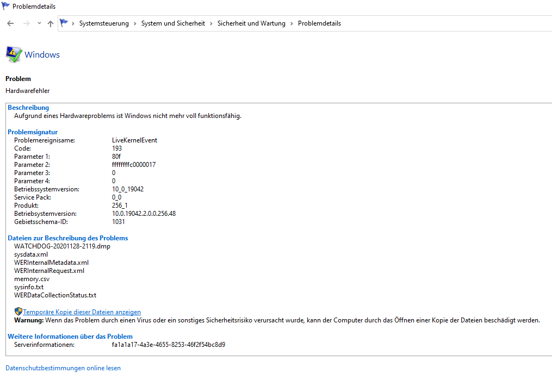Click the Parameter 3: label
Image resolution: width=552 pixels, height=392 pixels.
pyautogui.click(x=32, y=173)
